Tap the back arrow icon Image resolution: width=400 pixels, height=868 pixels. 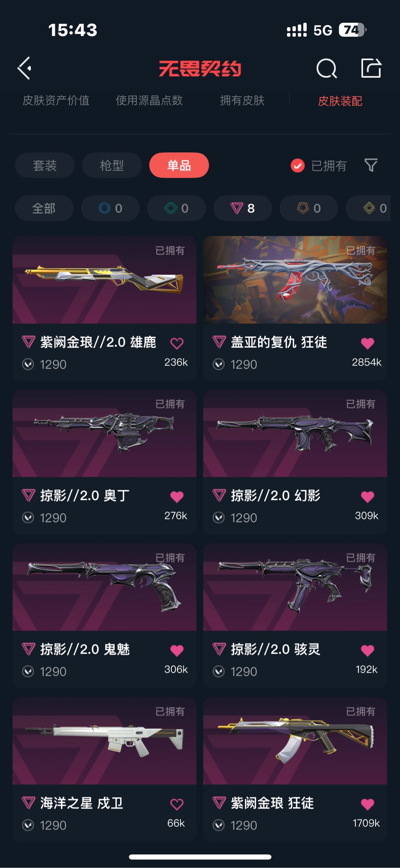tap(24, 68)
